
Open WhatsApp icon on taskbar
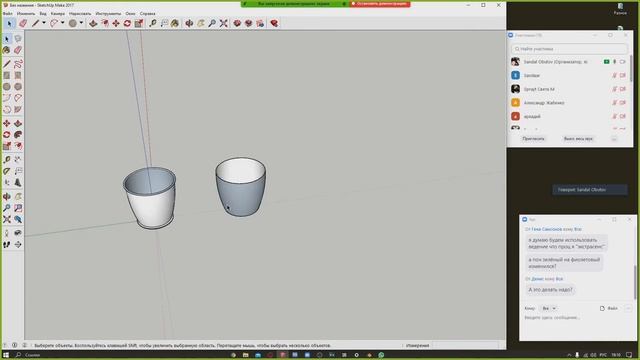(x=381, y=355)
